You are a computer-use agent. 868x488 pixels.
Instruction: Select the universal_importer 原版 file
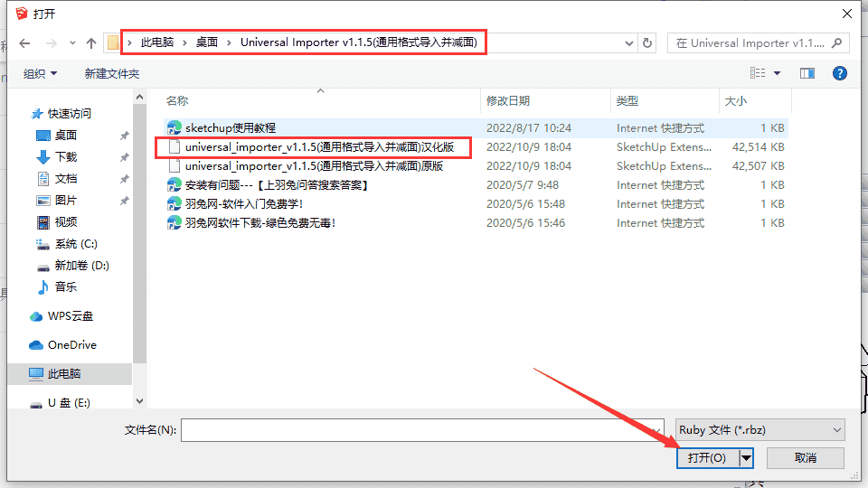tap(476, 166)
